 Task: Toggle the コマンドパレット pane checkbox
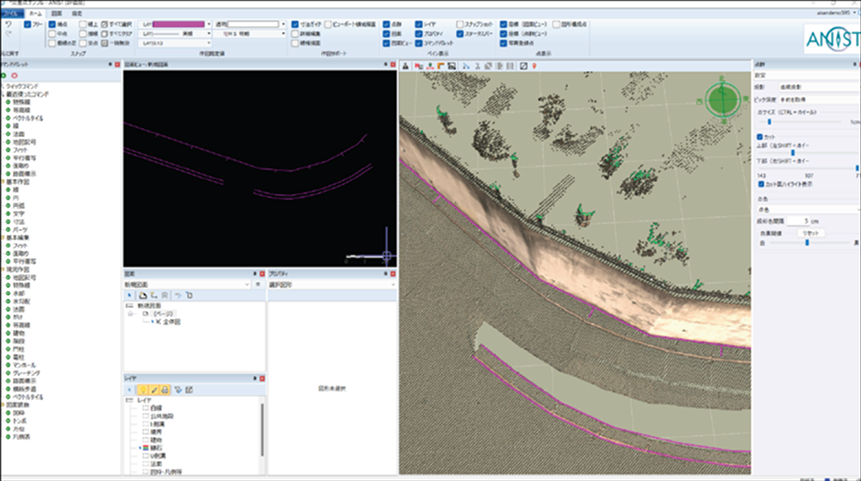pyautogui.click(x=418, y=43)
